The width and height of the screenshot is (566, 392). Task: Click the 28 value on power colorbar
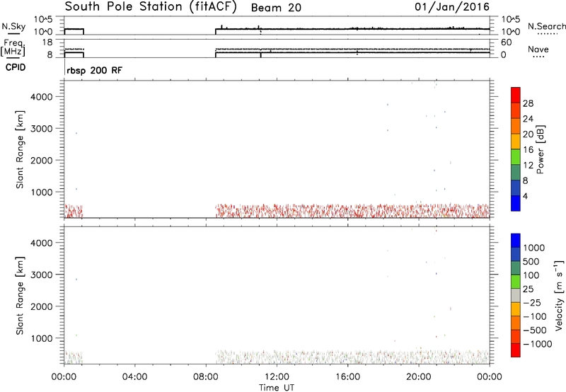pyautogui.click(x=528, y=103)
